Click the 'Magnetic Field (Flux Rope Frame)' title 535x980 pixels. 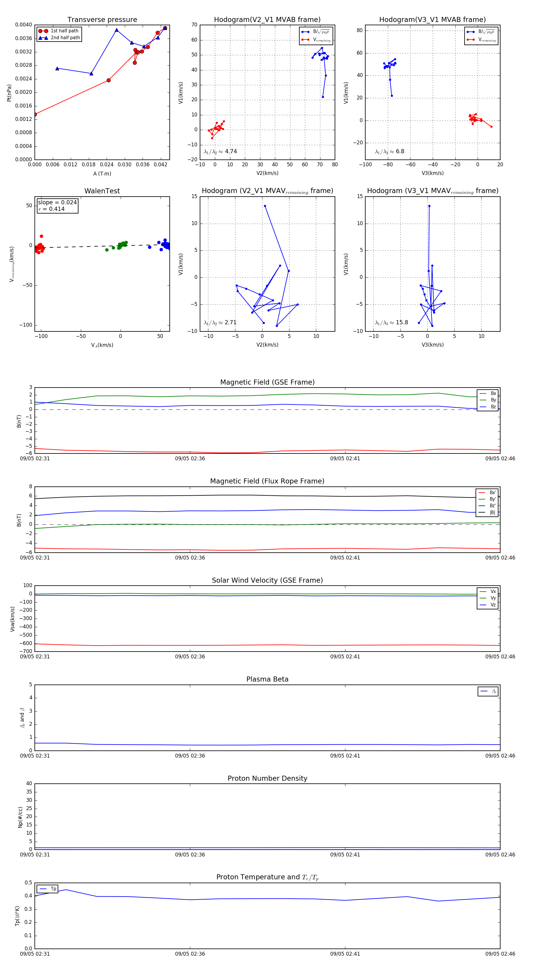pos(267,481)
